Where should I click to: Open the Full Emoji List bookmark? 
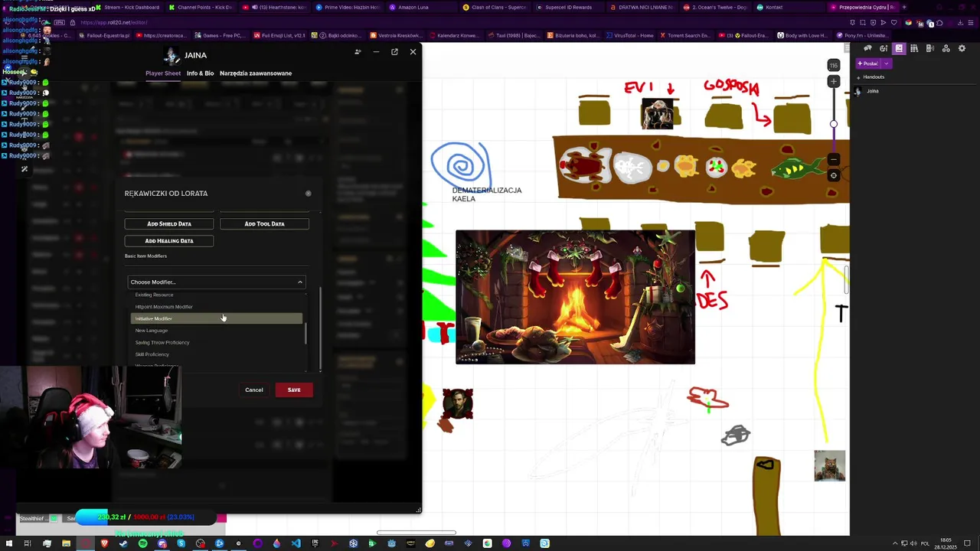[279, 35]
